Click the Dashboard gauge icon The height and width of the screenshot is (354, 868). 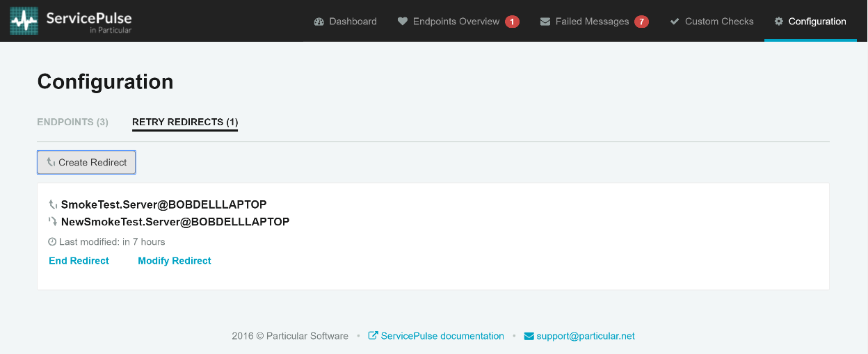pyautogui.click(x=319, y=22)
